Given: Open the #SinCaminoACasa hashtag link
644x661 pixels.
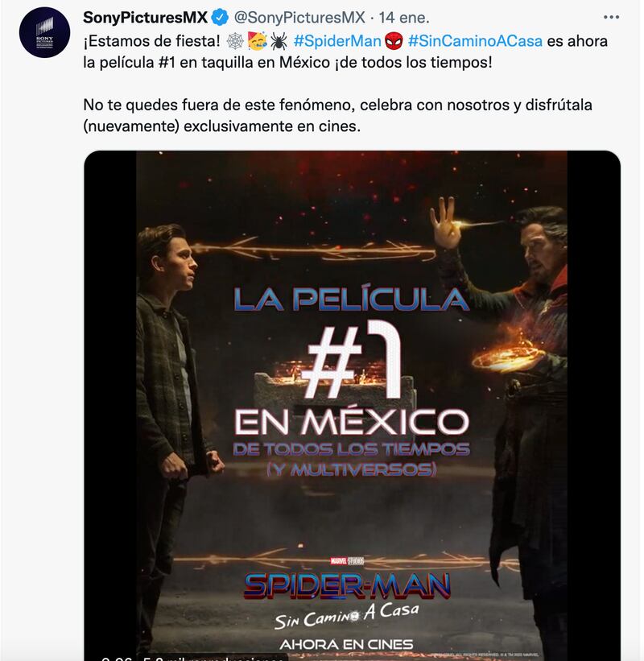Looking at the screenshot, I should (x=475, y=41).
